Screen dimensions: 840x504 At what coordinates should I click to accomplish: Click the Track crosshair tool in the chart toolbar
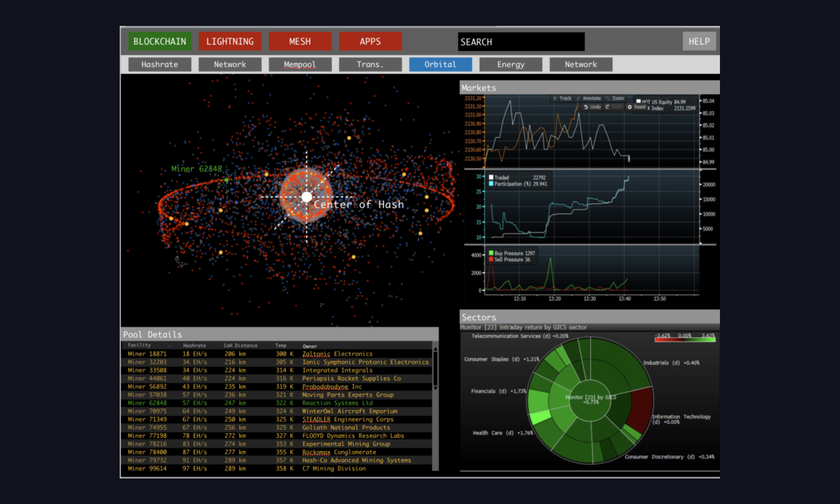pyautogui.click(x=555, y=98)
